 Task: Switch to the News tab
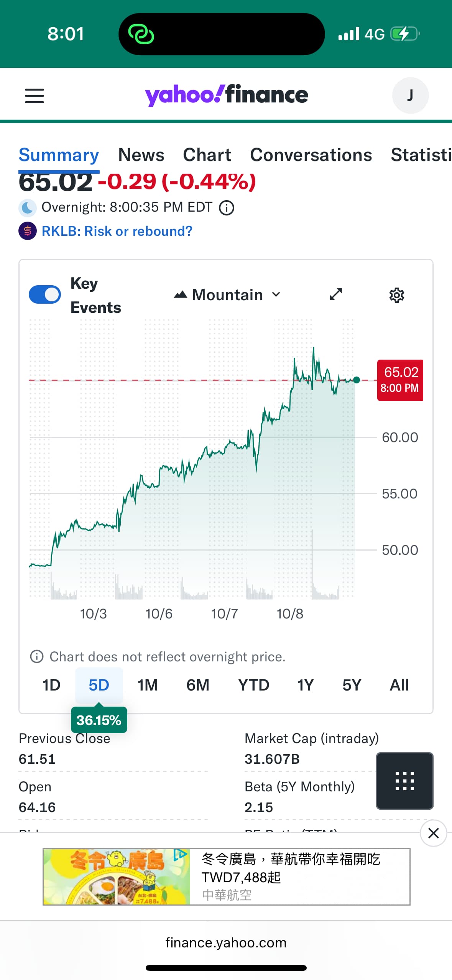pyautogui.click(x=141, y=155)
